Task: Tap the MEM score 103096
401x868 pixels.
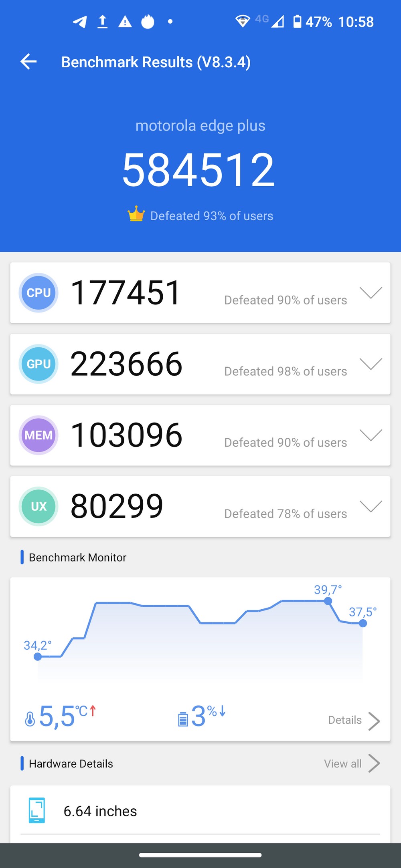Action: [x=126, y=435]
